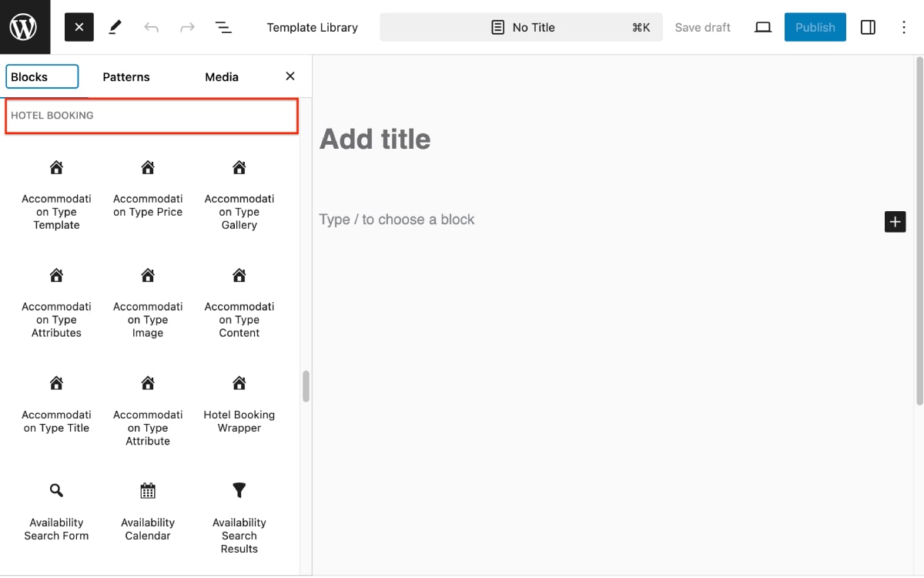
Task: Insert the Accommodation Type Gallery block
Action: coord(239,195)
